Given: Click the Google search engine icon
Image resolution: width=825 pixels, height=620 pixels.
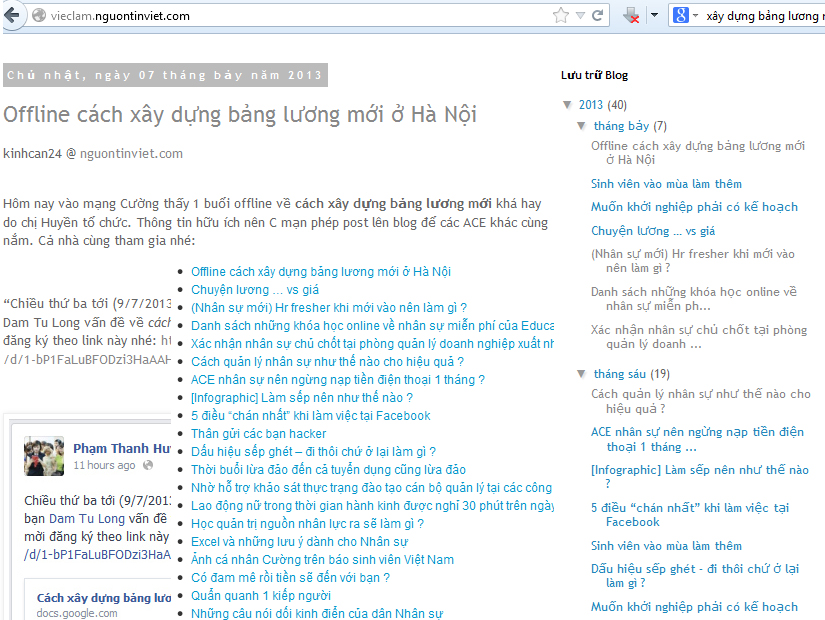Looking at the screenshot, I should coord(682,16).
